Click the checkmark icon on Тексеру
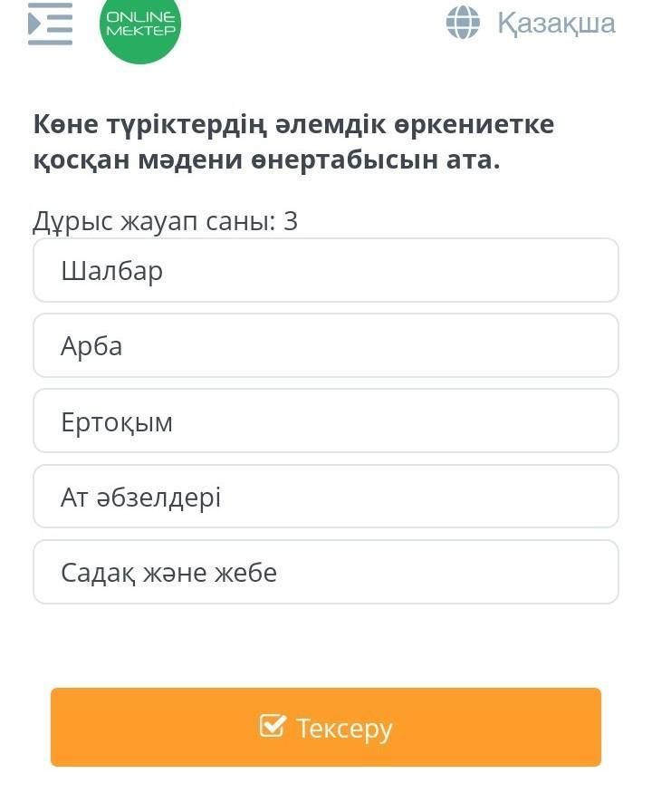 pyautogui.click(x=273, y=727)
